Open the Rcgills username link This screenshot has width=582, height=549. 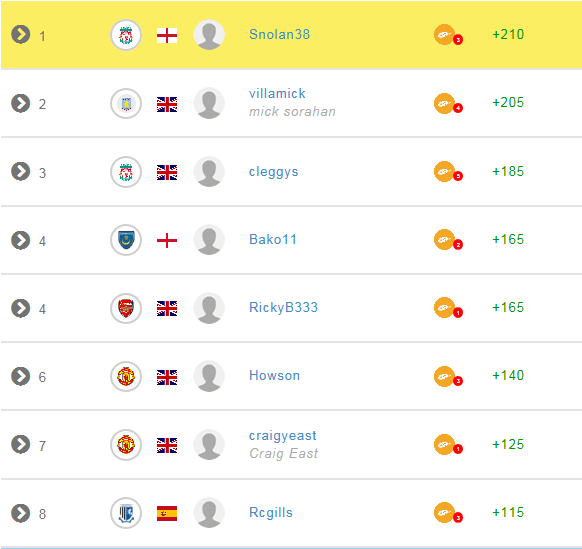click(x=271, y=513)
